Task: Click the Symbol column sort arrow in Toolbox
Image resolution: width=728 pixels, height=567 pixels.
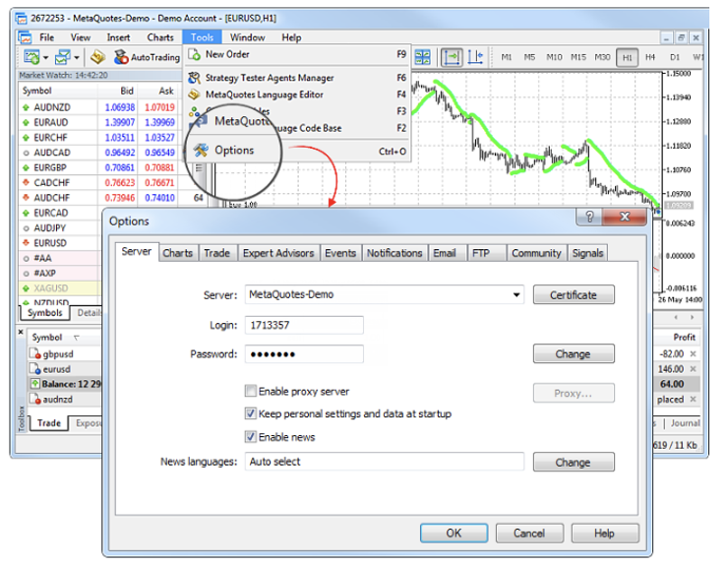Action: [x=77, y=338]
